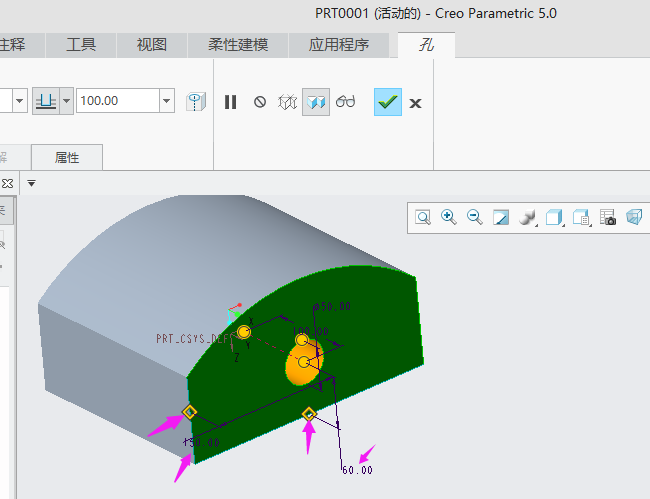Click the green checkmark to accept the hole
650x499 pixels.
[388, 102]
